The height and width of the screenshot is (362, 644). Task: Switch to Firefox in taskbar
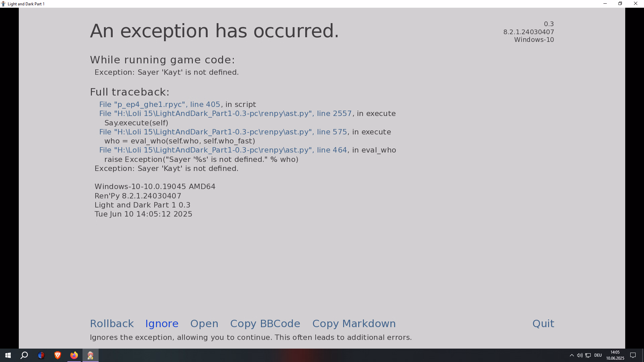click(74, 355)
